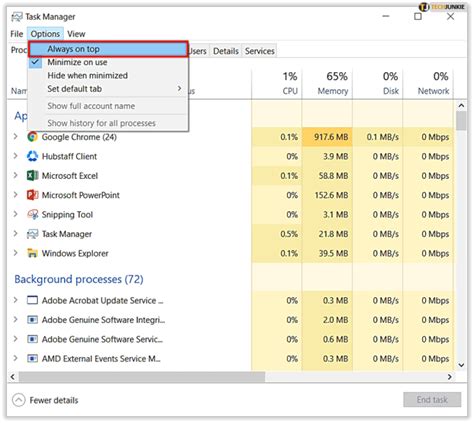Sort by the CPU column header
474x423 pixels.
point(277,83)
